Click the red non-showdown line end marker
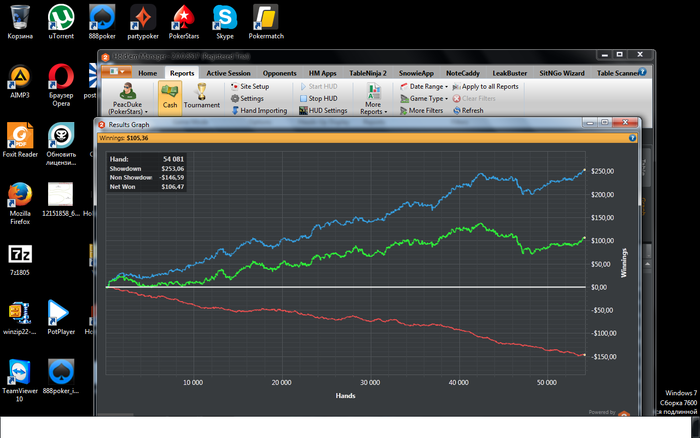This screenshot has height=438, width=700. coord(584,355)
